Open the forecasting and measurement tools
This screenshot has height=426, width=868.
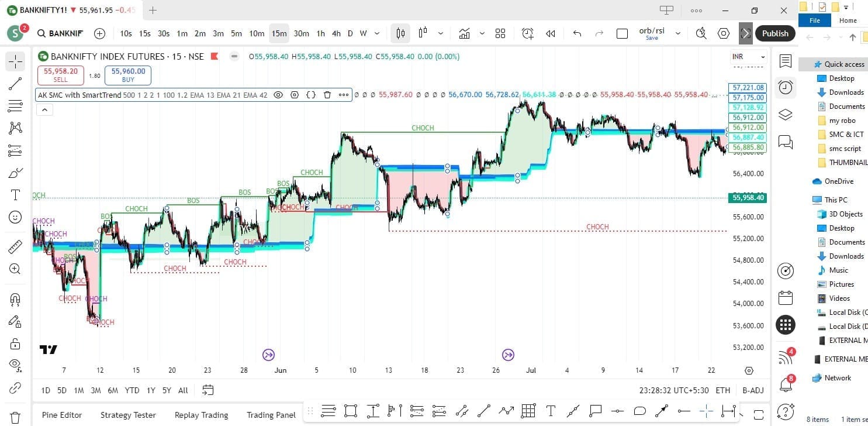15,150
